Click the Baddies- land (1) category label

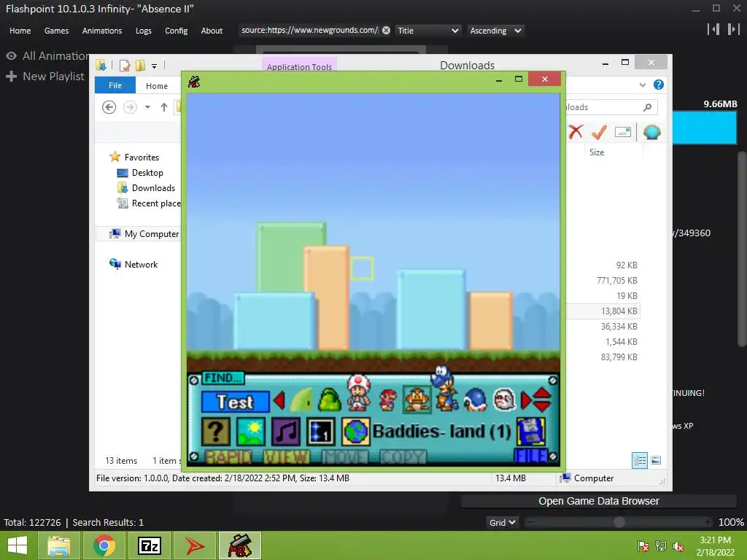(441, 432)
